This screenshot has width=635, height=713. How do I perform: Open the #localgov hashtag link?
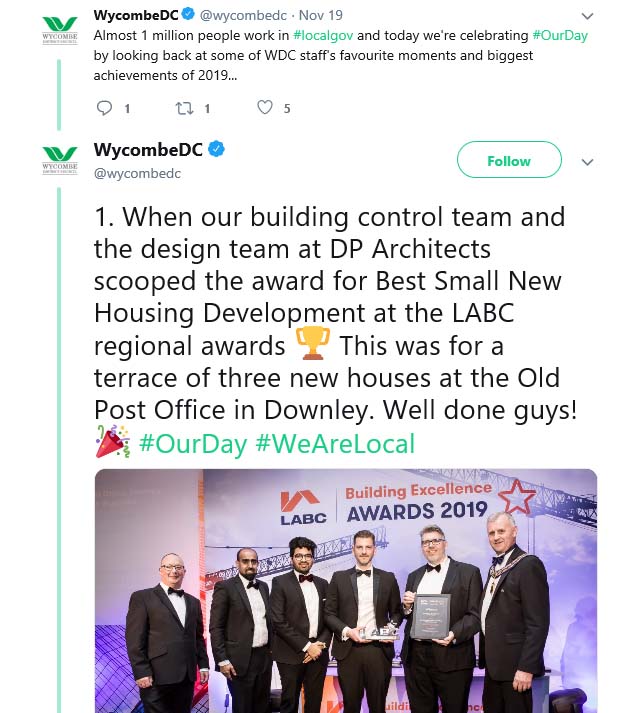[323, 35]
